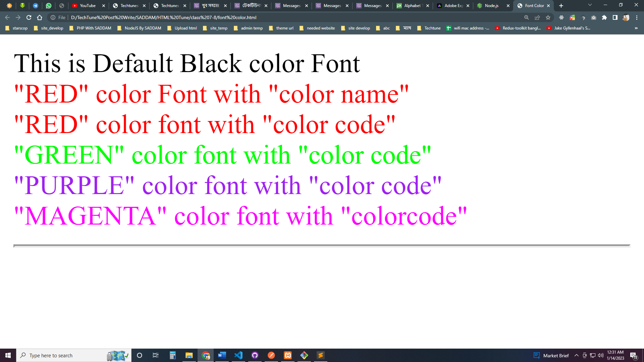Open the Extensions puzzle icon
The height and width of the screenshot is (362, 644).
[604, 17]
